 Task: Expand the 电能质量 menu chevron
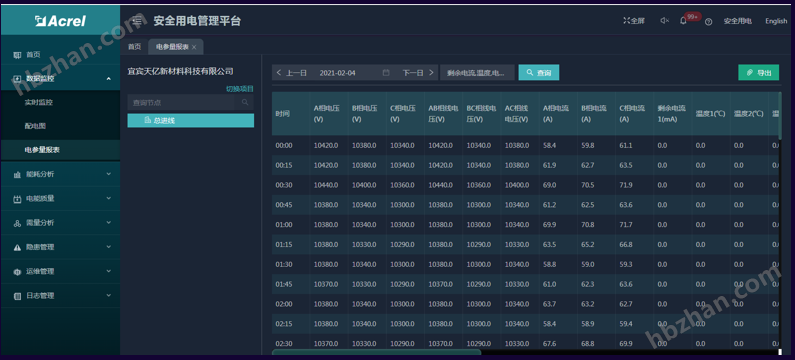(109, 198)
